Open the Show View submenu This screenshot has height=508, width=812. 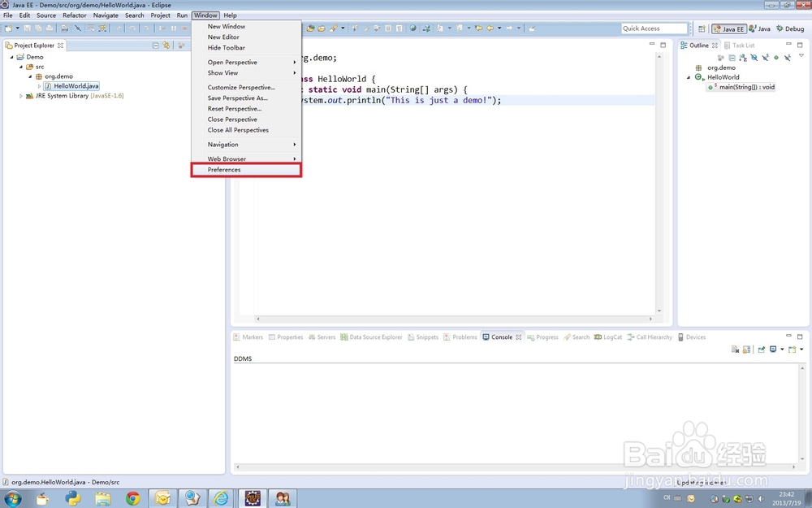(246, 73)
